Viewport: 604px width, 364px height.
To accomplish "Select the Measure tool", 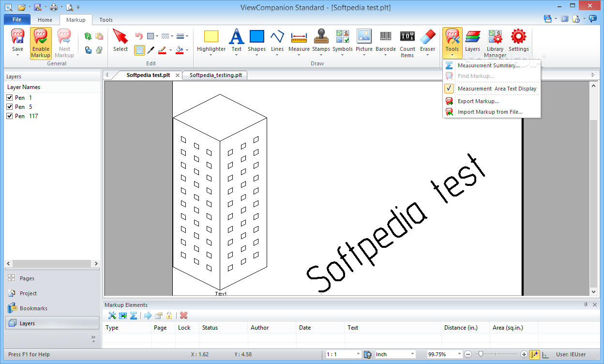I will [299, 42].
